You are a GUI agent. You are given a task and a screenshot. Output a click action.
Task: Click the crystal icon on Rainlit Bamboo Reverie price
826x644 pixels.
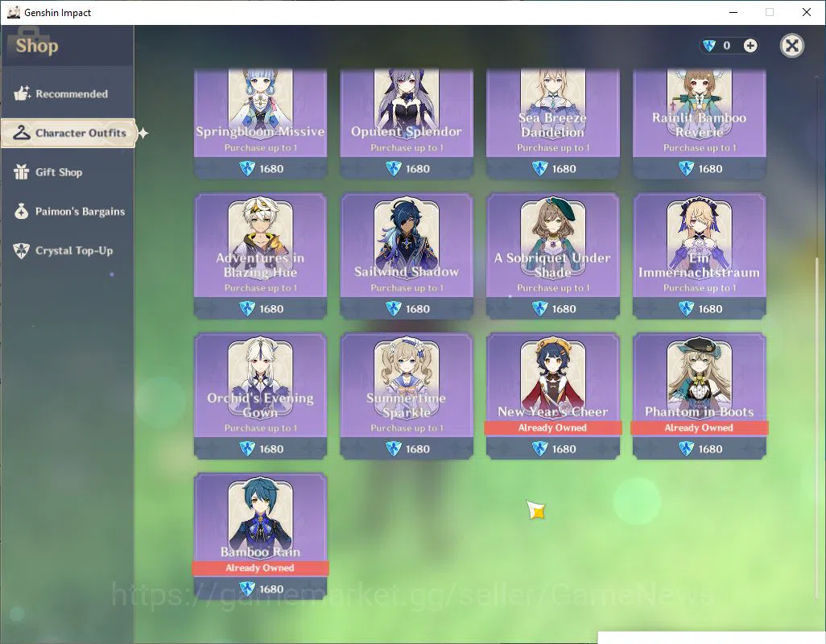point(686,168)
